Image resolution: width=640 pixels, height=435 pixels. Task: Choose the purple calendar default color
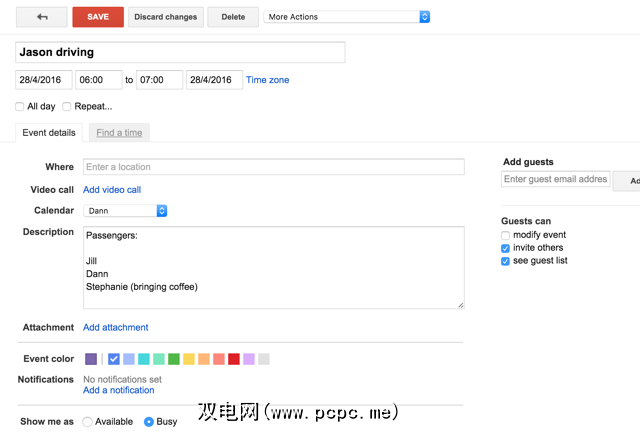point(91,359)
